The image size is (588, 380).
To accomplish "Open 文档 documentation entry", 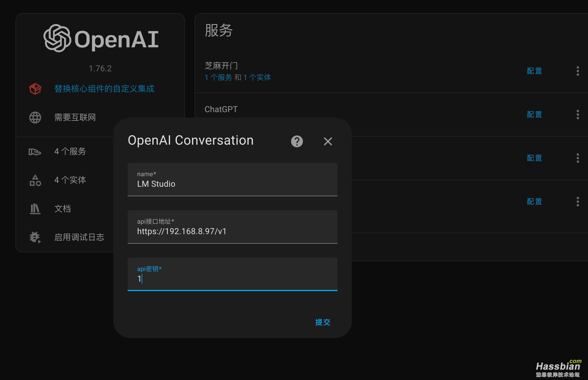I will pyautogui.click(x=63, y=208).
